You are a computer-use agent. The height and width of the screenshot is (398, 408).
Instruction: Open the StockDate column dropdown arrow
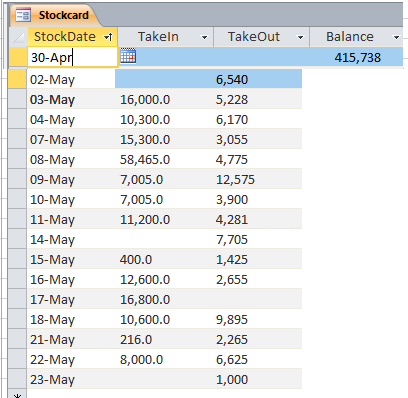(x=108, y=37)
